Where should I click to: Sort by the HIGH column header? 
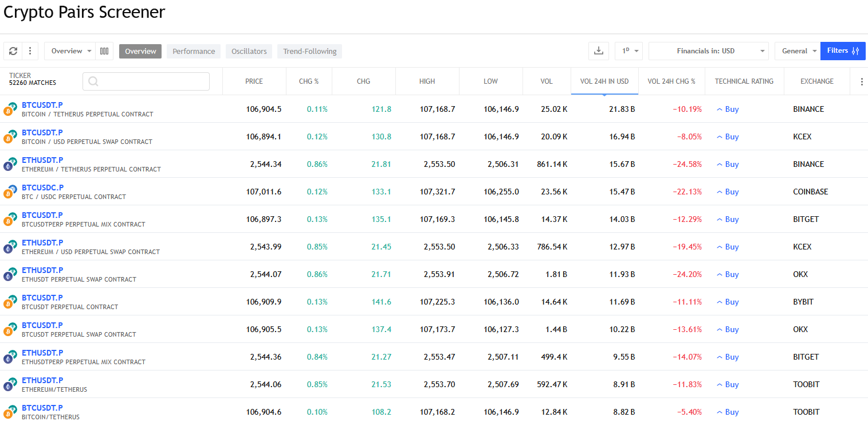click(427, 81)
